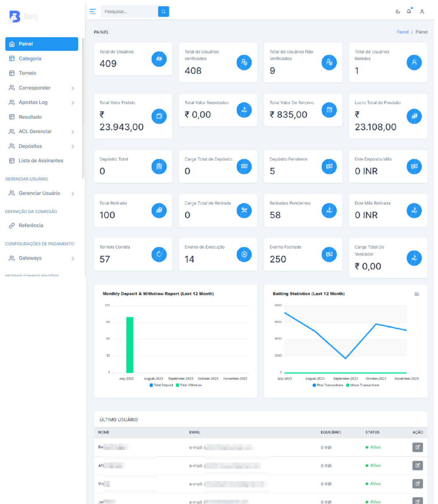Toggle dark mode with moon icon
This screenshot has width=438, height=504.
(x=398, y=12)
